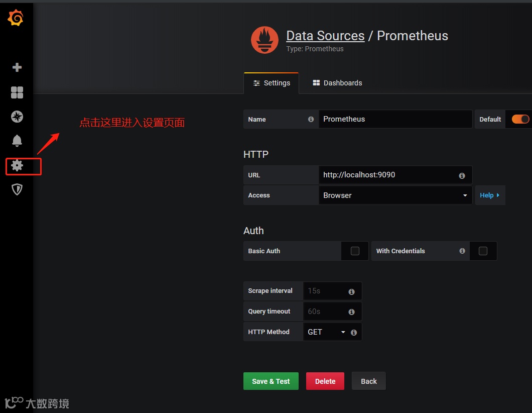Open the Configuration gear icon

tap(17, 165)
